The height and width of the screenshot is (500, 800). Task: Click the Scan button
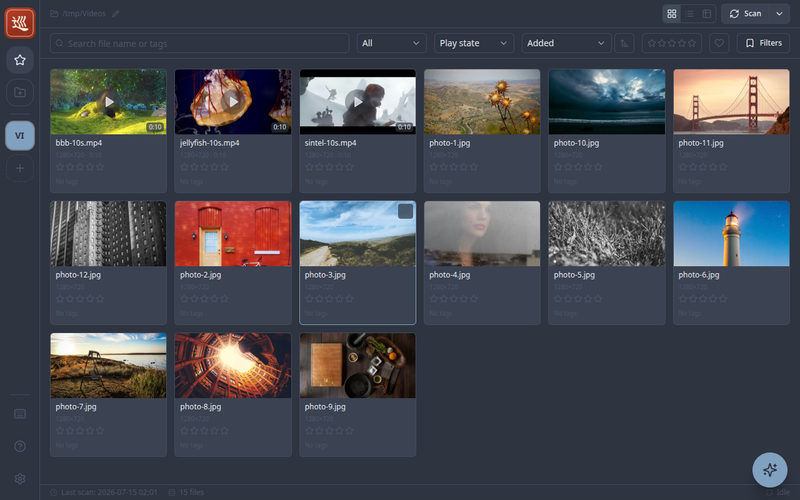745,14
